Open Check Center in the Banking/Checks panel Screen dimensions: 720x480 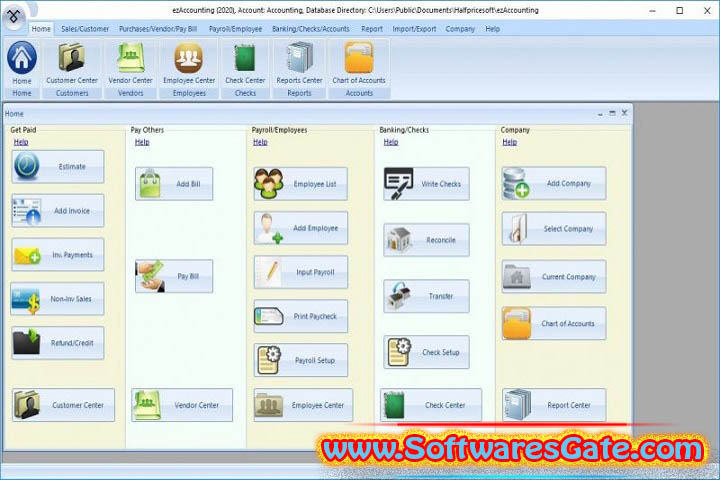click(431, 405)
